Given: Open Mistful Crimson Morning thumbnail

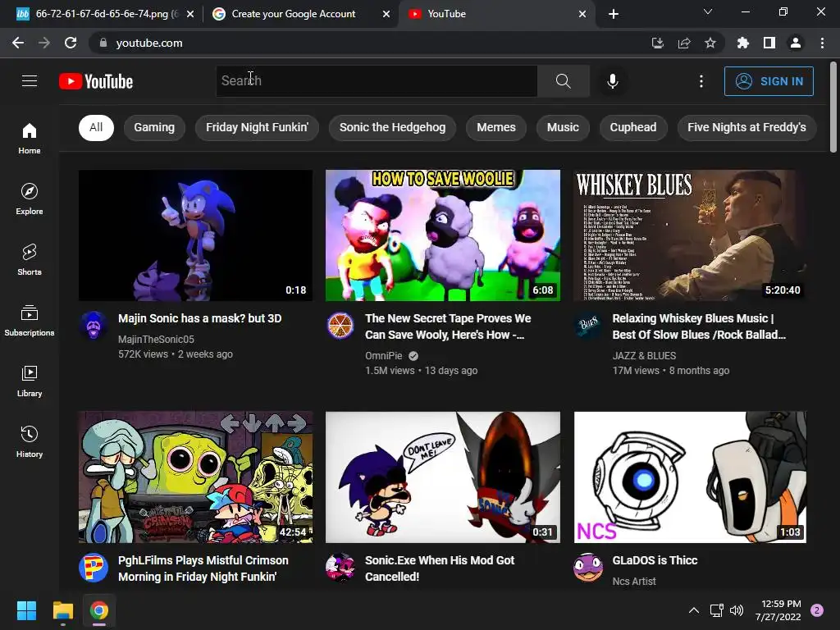Looking at the screenshot, I should tap(195, 477).
